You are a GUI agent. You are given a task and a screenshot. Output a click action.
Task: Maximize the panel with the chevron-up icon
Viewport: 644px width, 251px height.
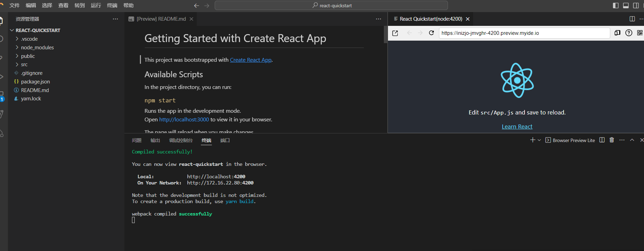click(632, 140)
